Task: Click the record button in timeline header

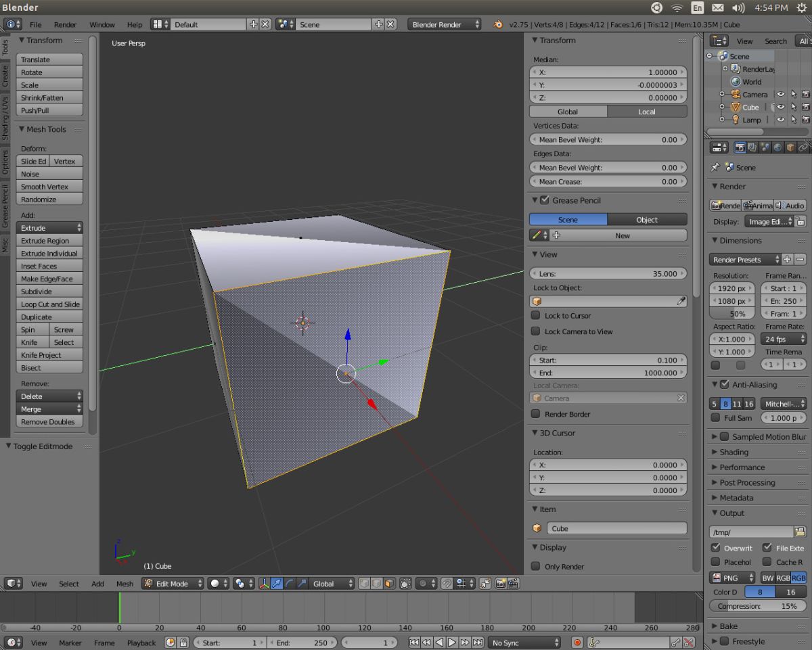Action: (x=577, y=643)
